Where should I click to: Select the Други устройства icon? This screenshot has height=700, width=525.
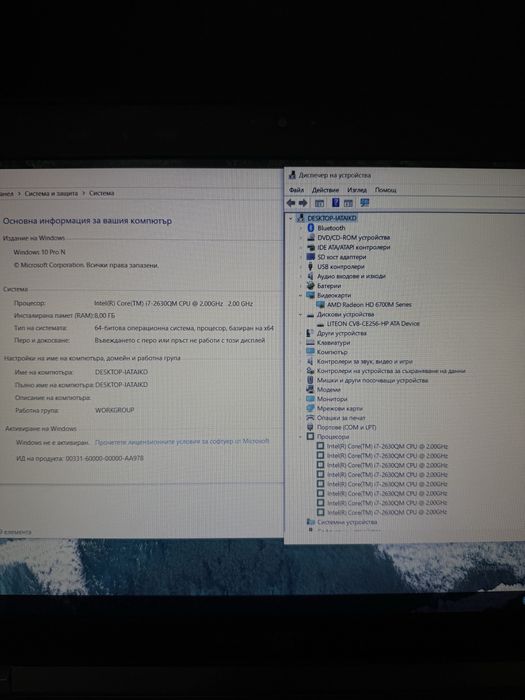point(311,333)
